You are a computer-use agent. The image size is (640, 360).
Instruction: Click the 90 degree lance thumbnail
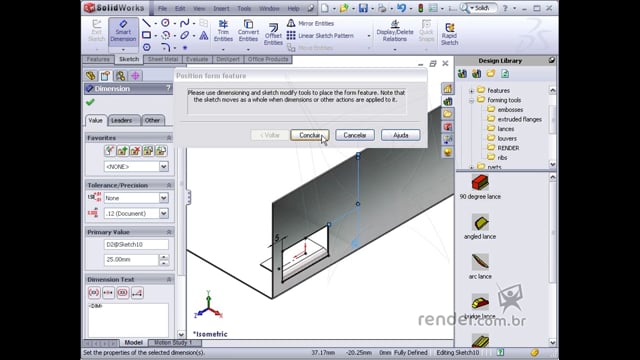tap(480, 182)
